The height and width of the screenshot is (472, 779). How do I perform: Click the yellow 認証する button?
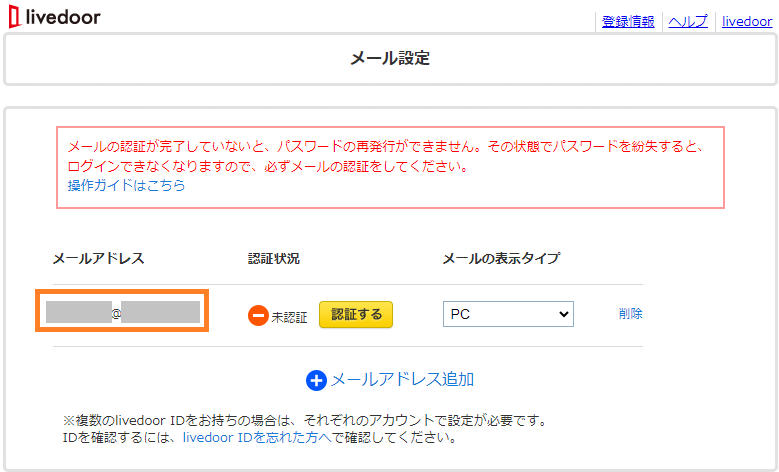click(356, 315)
